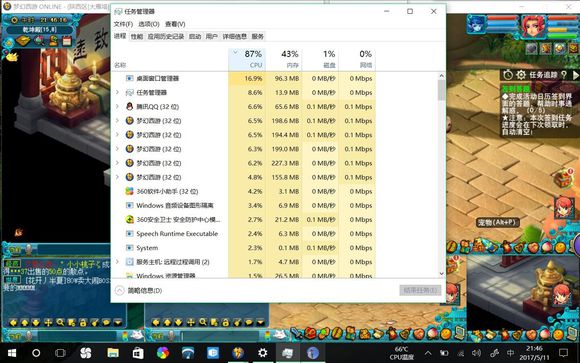The height and width of the screenshot is (363, 580).
Task: Select the Windows 音频设备图形隔离 process
Action: click(x=244, y=205)
